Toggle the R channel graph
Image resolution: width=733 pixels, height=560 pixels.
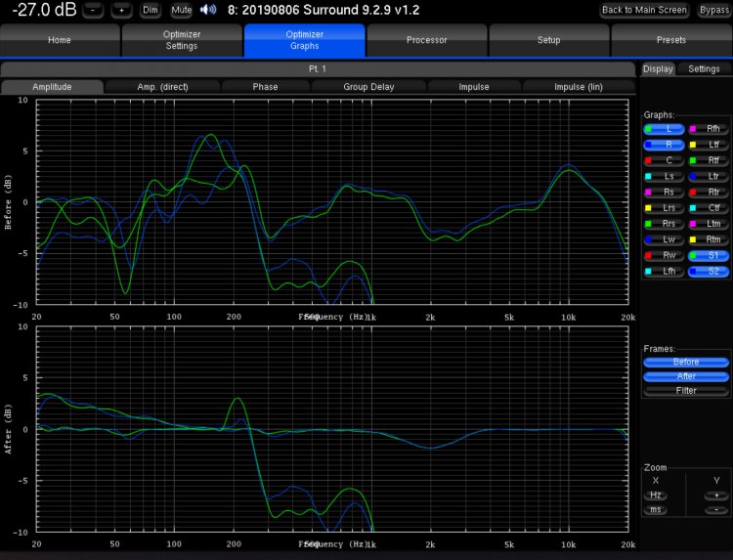[664, 145]
